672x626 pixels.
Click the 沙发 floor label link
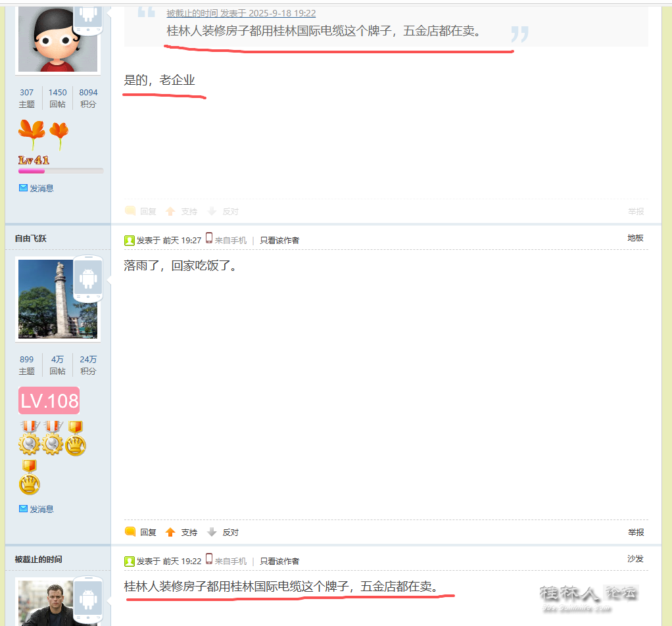pyautogui.click(x=636, y=559)
